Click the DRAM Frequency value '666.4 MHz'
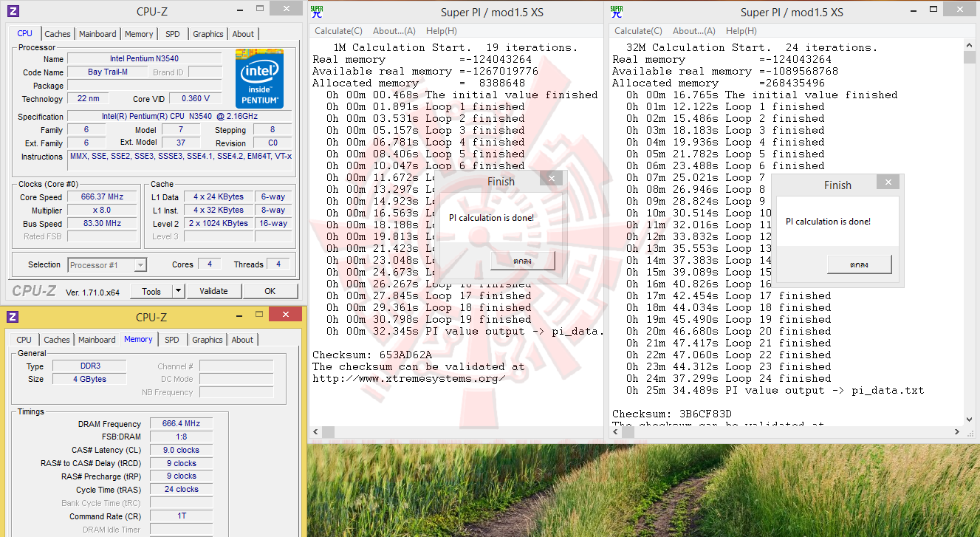Screen dimensions: 980x537 coord(182,424)
